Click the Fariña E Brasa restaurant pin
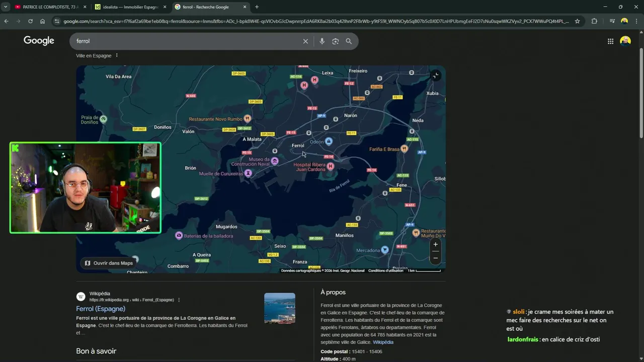The height and width of the screenshot is (362, 644). coord(404,149)
